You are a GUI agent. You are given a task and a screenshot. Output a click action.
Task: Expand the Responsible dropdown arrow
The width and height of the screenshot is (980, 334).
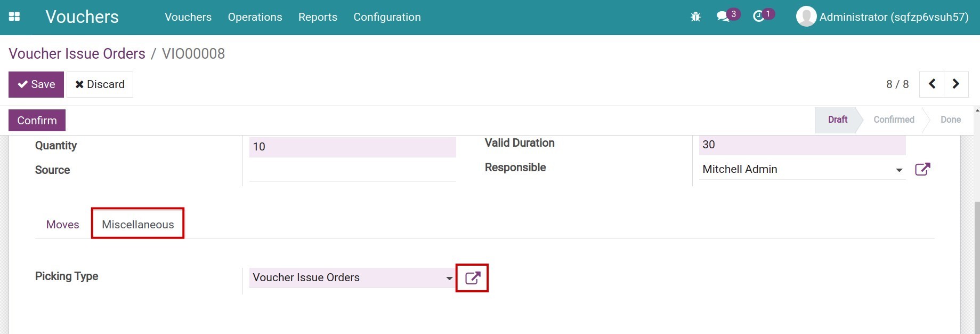point(899,170)
